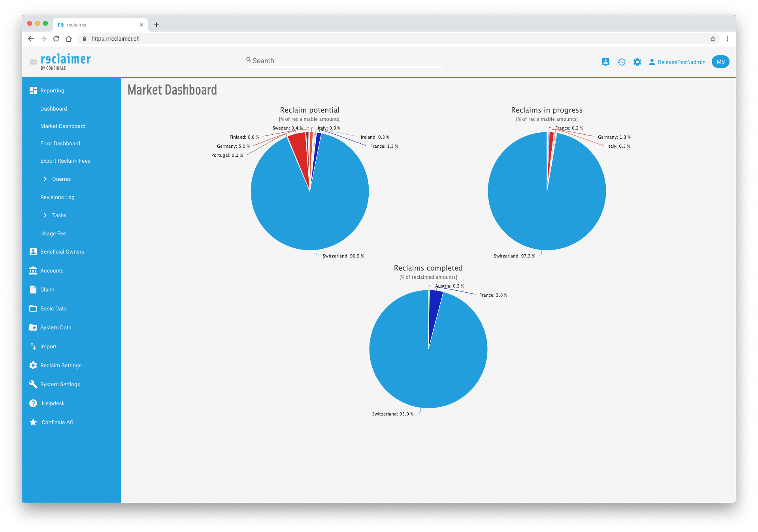This screenshot has height=532, width=758.
Task: Click the Confinale AG star icon
Action: (33, 422)
